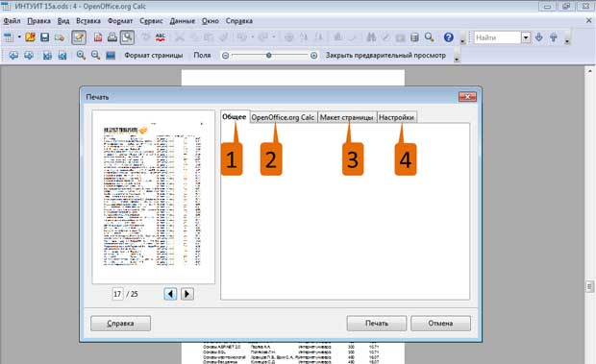Go to previous page using preview toolbar arrow

pos(13,56)
